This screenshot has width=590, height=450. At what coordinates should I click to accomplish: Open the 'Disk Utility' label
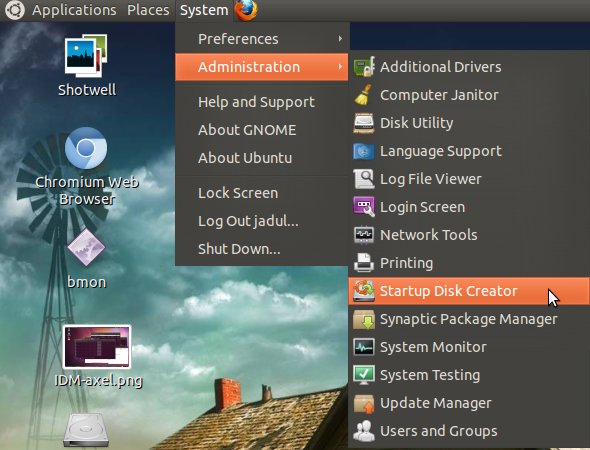coord(417,123)
